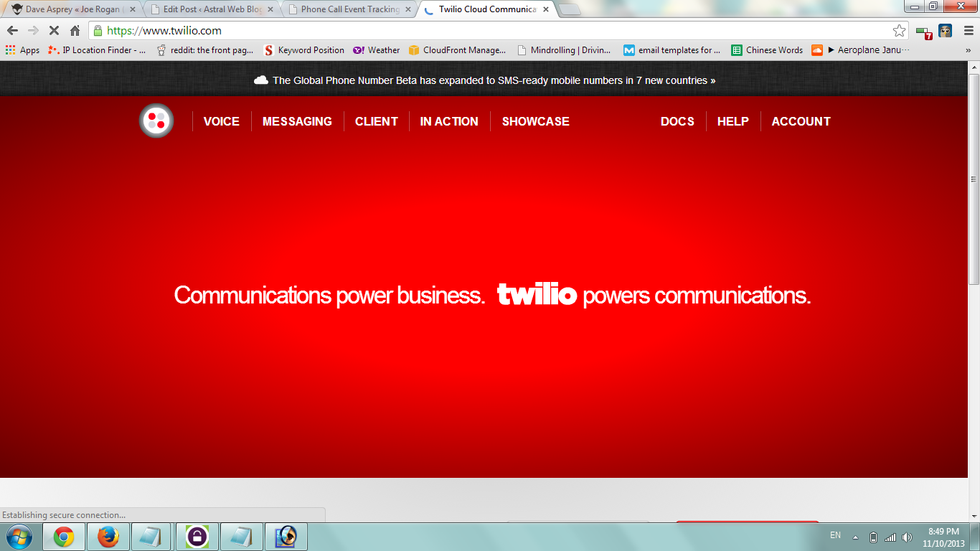The height and width of the screenshot is (551, 980).
Task: Click the volume speaker tray icon
Action: (908, 537)
